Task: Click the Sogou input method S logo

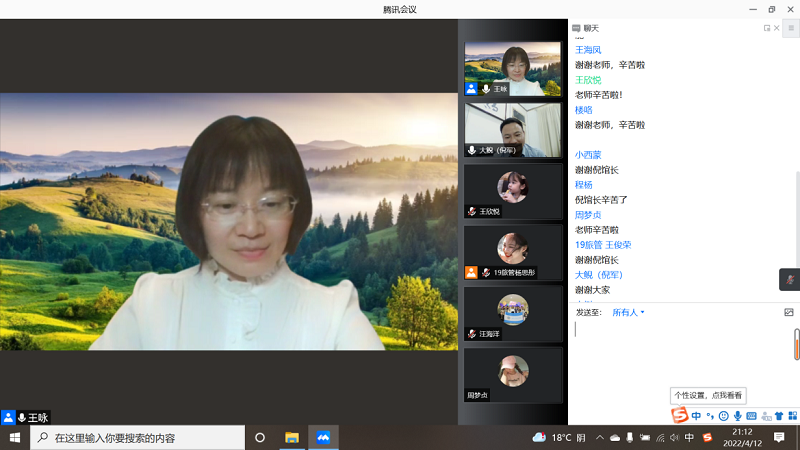Action: coord(680,416)
